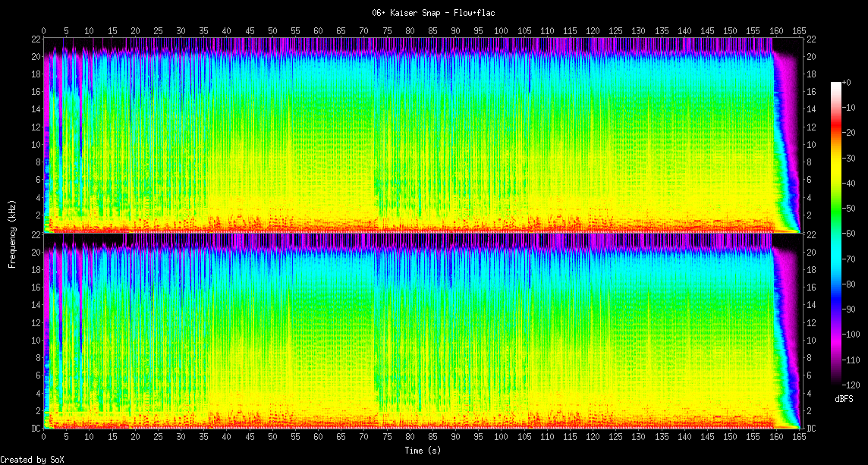Click the 135 second tick on top time axis
This screenshot has width=868, height=465.
click(x=662, y=31)
